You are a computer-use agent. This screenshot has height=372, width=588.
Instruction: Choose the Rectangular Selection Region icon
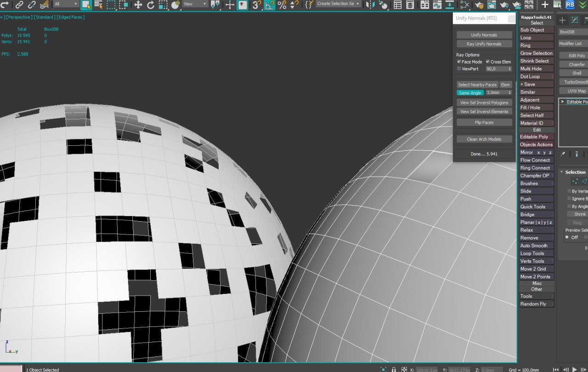pyautogui.click(x=111, y=5)
